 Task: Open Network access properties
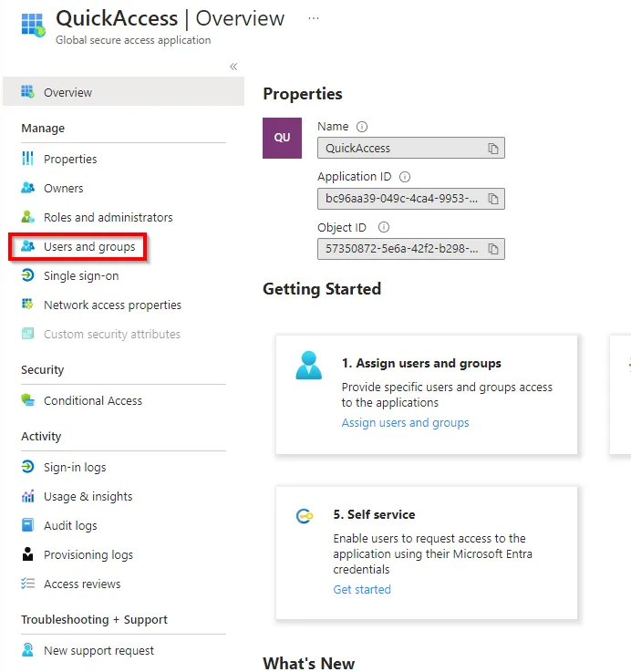coord(112,305)
